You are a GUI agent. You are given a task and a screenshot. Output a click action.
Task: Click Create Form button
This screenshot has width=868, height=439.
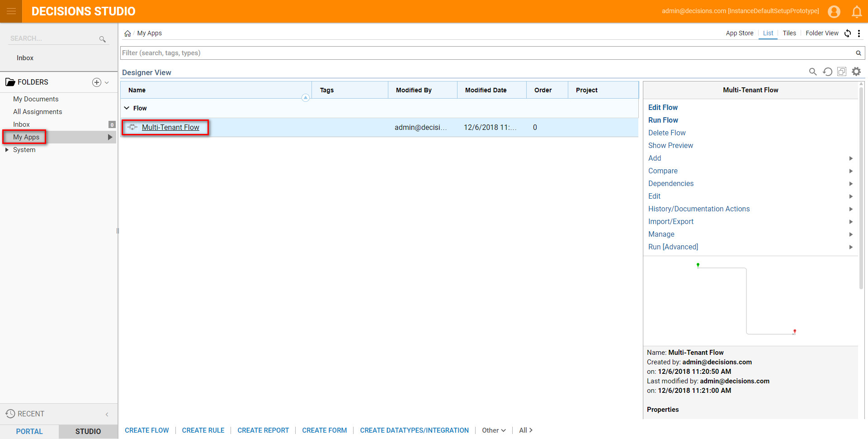click(325, 430)
